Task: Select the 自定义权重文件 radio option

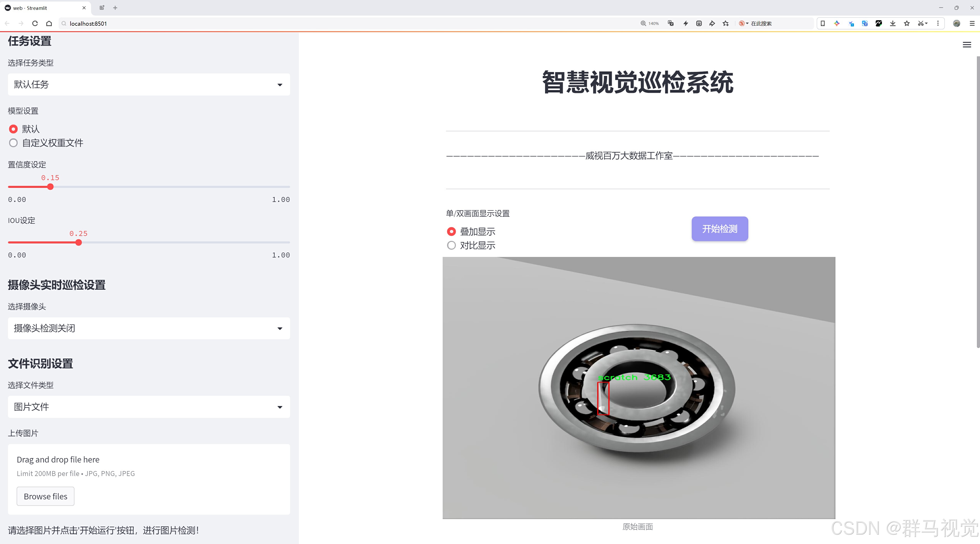Action: (x=14, y=143)
